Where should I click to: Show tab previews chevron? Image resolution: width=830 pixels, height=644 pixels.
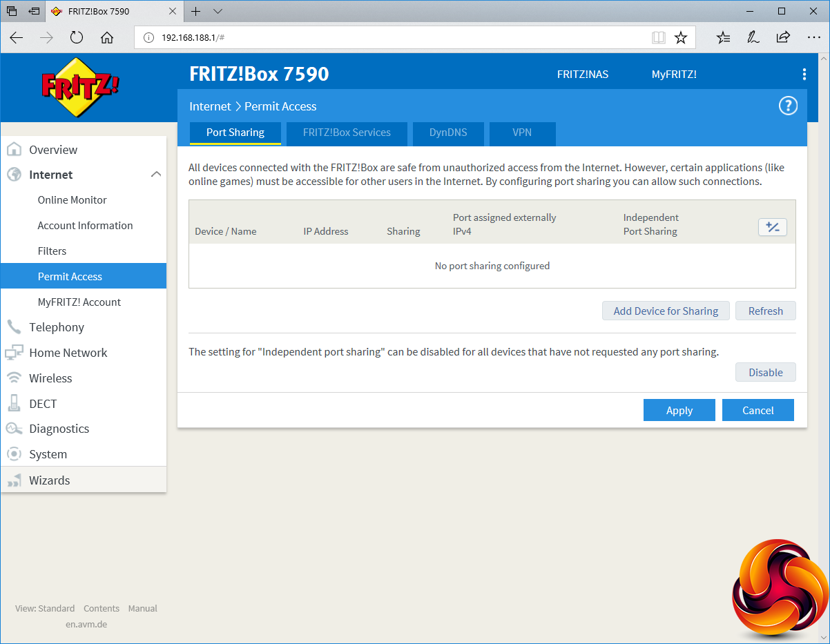point(218,12)
